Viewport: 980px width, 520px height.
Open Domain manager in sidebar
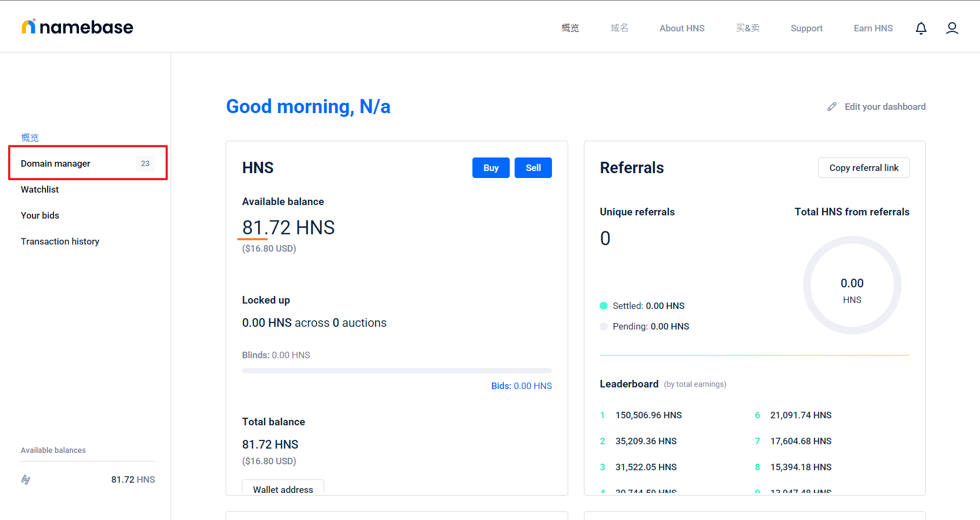(56, 163)
